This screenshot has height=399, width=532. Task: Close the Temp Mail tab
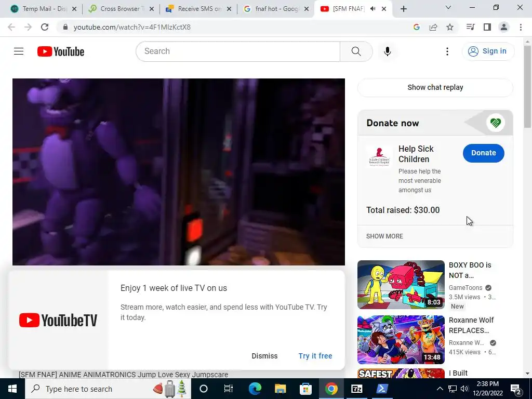tap(74, 9)
